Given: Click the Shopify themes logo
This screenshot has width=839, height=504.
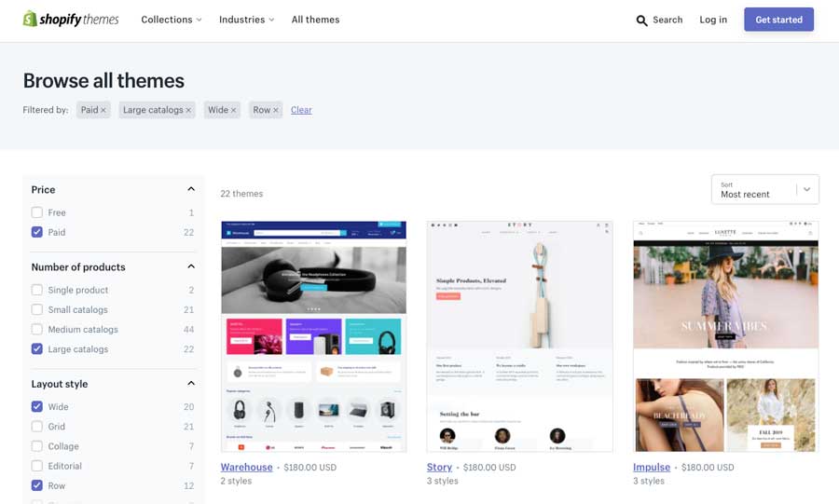Looking at the screenshot, I should [71, 20].
